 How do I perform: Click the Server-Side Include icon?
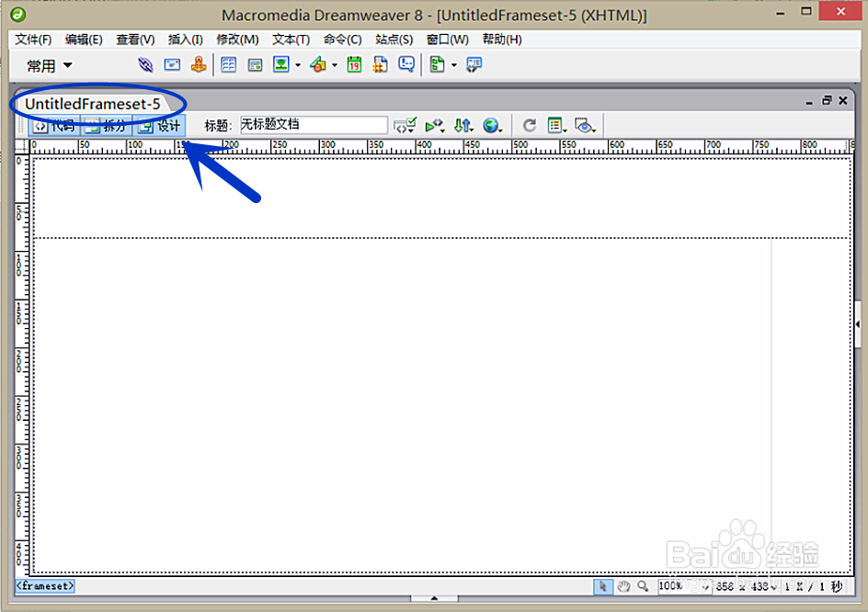381,64
